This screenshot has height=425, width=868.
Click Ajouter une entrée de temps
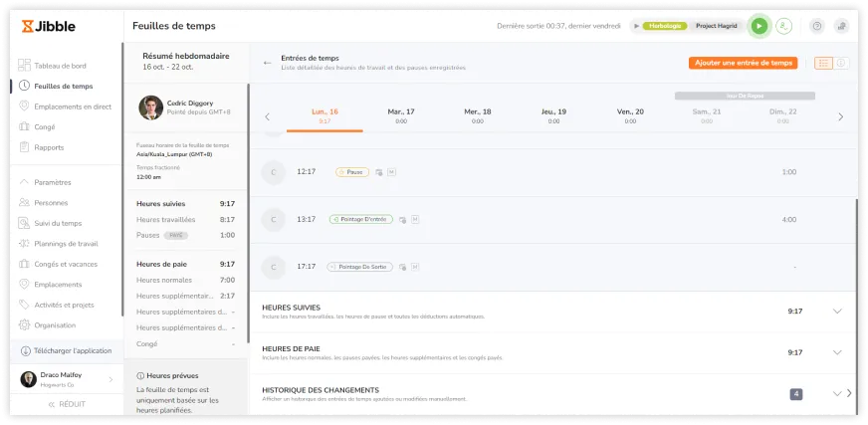[743, 63]
